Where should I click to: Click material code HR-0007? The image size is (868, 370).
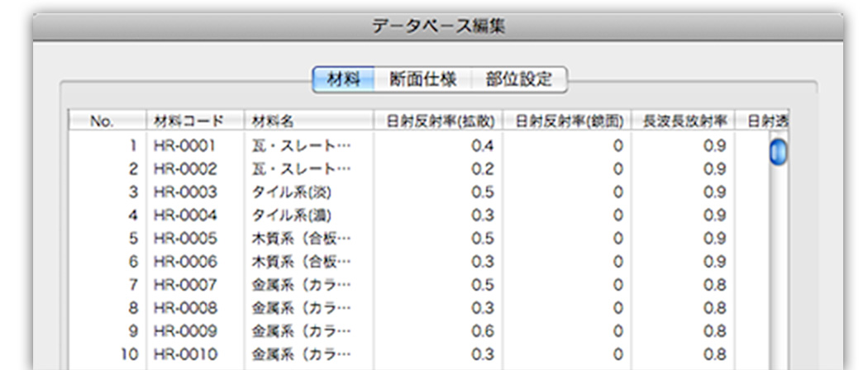184,285
